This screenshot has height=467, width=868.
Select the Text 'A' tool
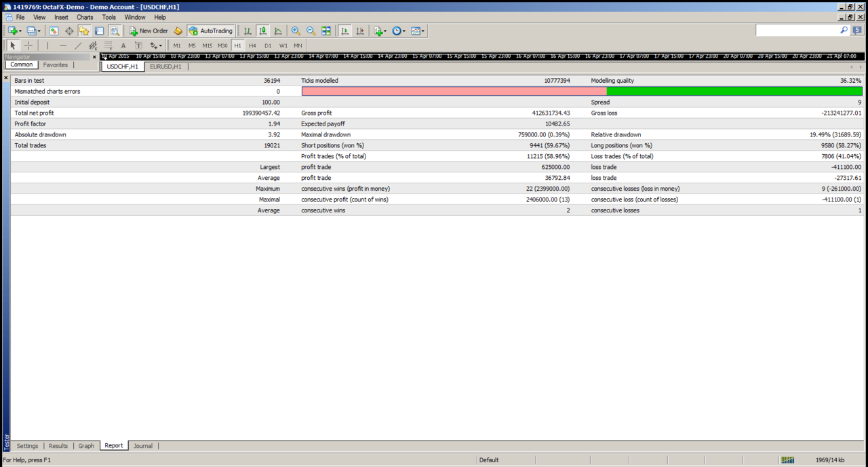point(123,45)
